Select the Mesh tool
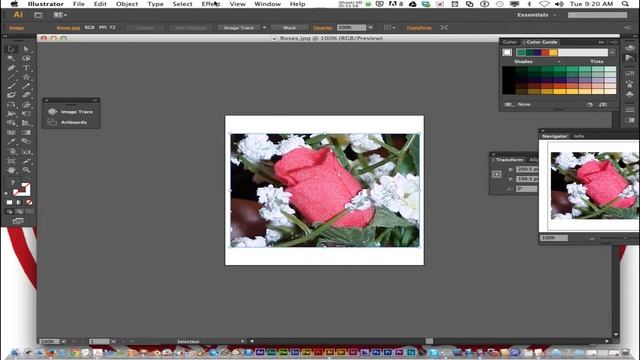The image size is (640, 360). tap(11, 132)
